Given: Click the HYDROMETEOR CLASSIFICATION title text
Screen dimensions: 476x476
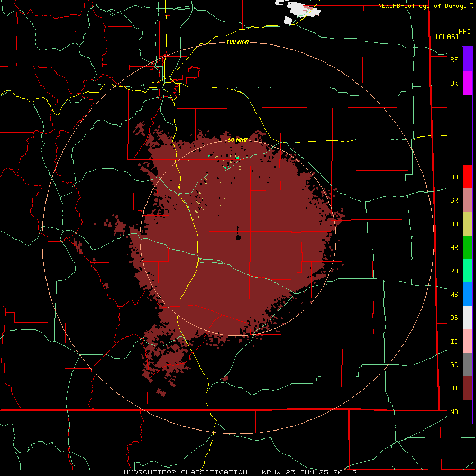Looking at the screenshot, I should click(x=186, y=472).
